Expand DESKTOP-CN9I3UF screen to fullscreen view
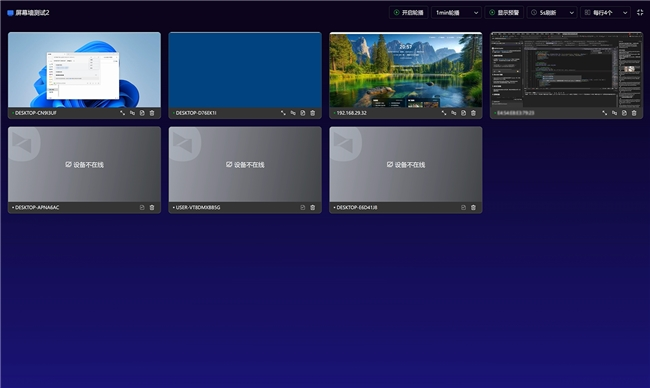 [x=122, y=113]
